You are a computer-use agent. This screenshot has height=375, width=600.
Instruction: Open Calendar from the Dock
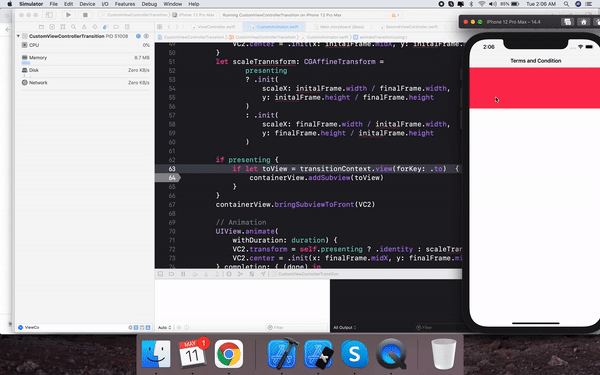coord(192,354)
